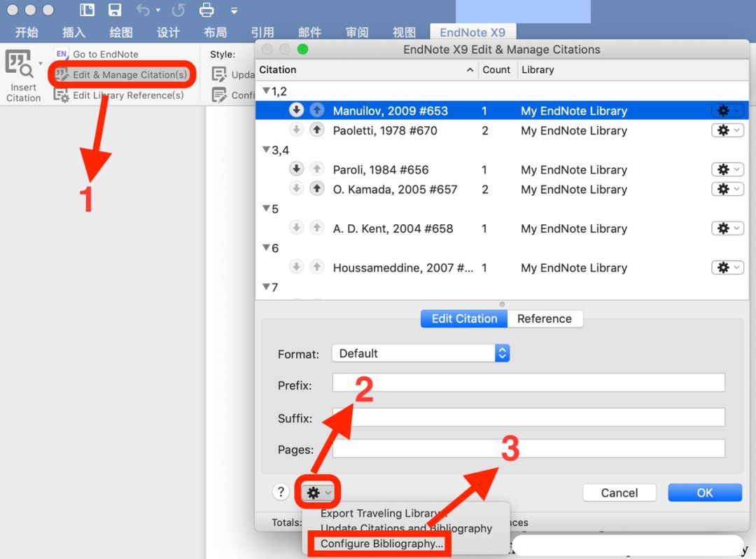Open the undo history dropdown arrow
The height and width of the screenshot is (559, 756).
tap(157, 10)
